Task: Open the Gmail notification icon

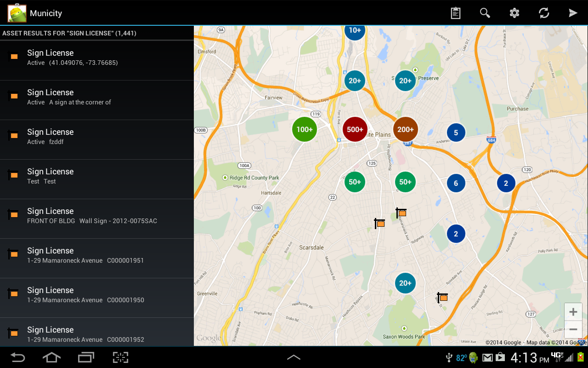Action: tap(487, 357)
